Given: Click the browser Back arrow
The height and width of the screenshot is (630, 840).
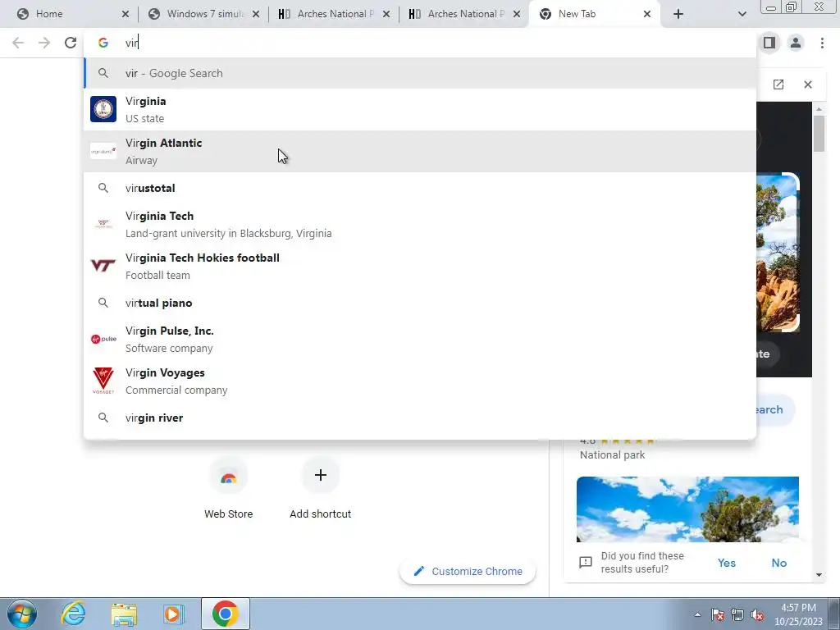Looking at the screenshot, I should [18, 43].
